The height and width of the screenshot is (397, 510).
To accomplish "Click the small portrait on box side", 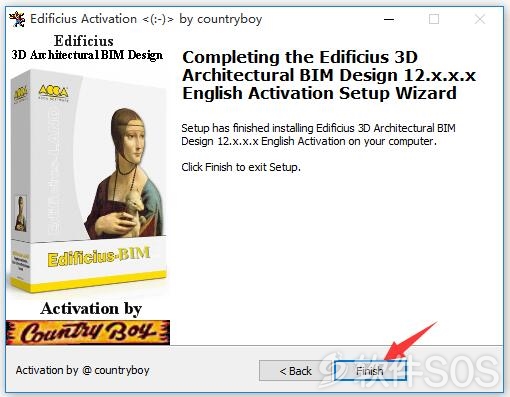I will [20, 214].
